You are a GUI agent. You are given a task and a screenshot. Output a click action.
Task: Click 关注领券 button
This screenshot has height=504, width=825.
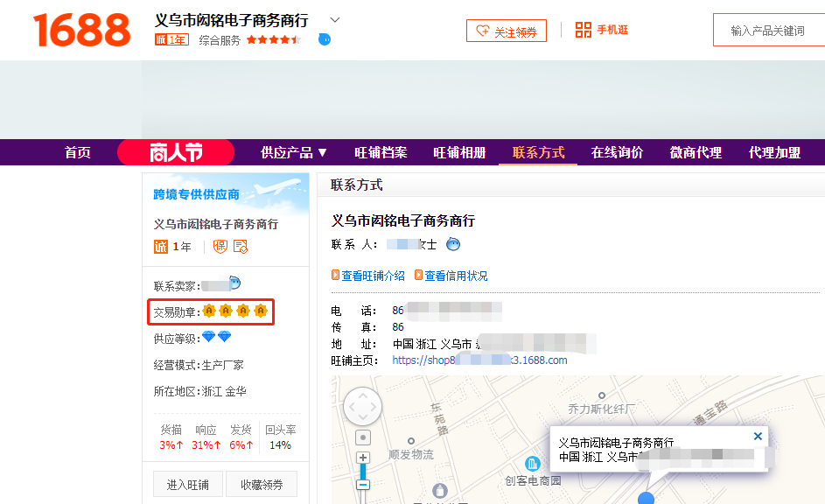[507, 31]
